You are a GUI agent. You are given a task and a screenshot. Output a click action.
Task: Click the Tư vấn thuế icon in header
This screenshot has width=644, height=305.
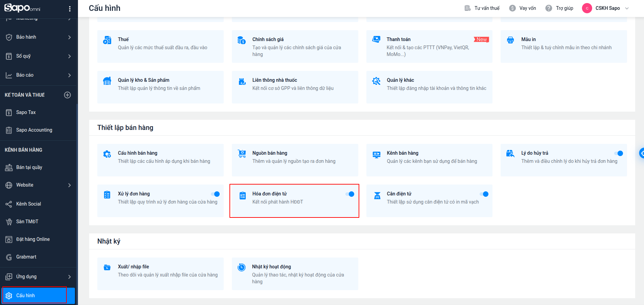467,8
